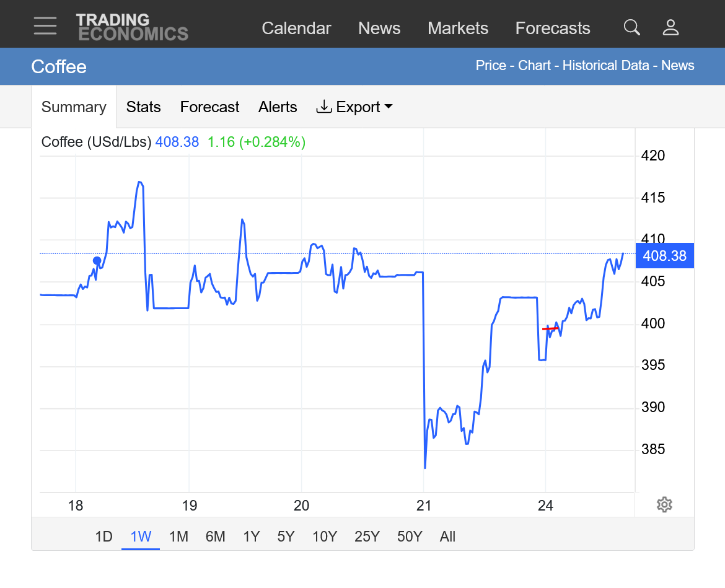
Task: Switch chart to 1M range
Action: point(178,537)
